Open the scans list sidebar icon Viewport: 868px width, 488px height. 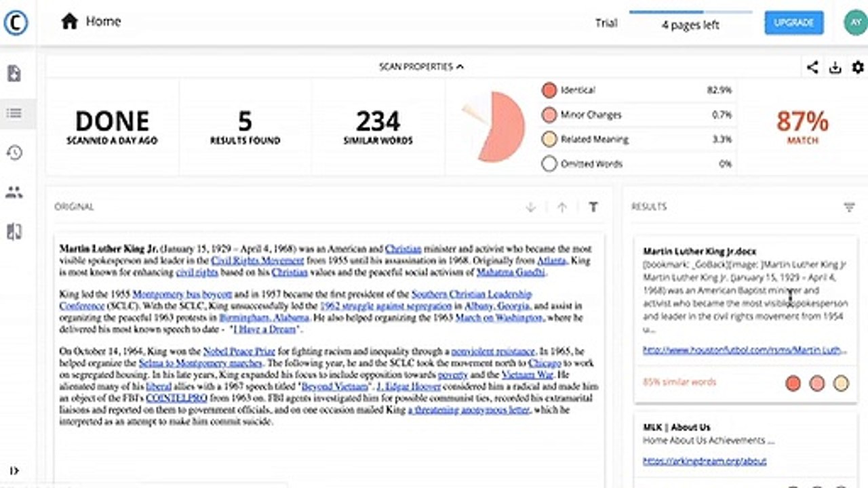[x=14, y=113]
